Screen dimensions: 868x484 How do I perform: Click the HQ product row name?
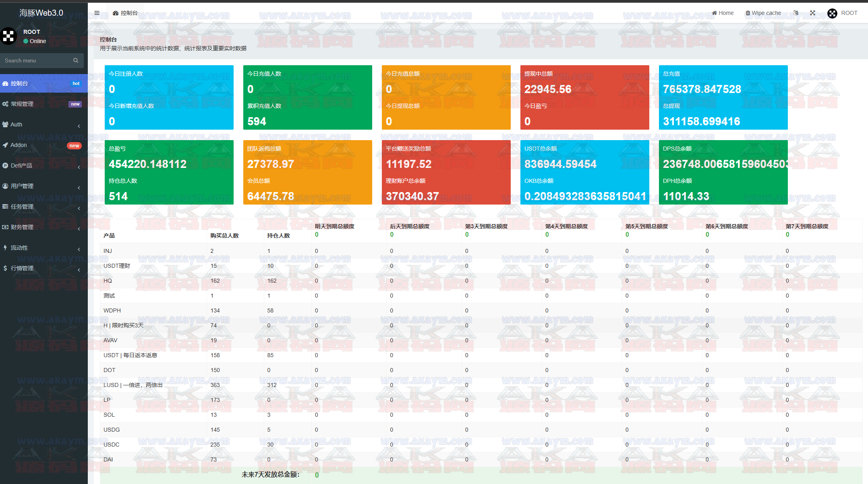pyautogui.click(x=108, y=281)
